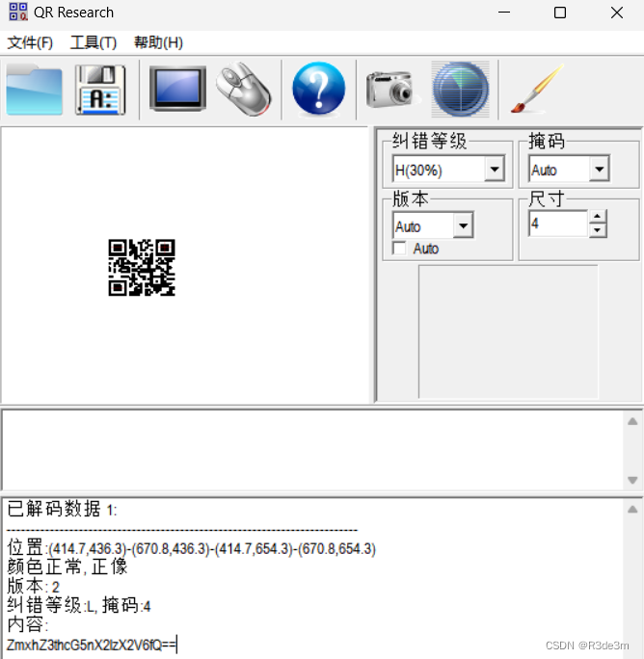Minimize the QR Research window
This screenshot has height=659, width=644.
(x=504, y=13)
